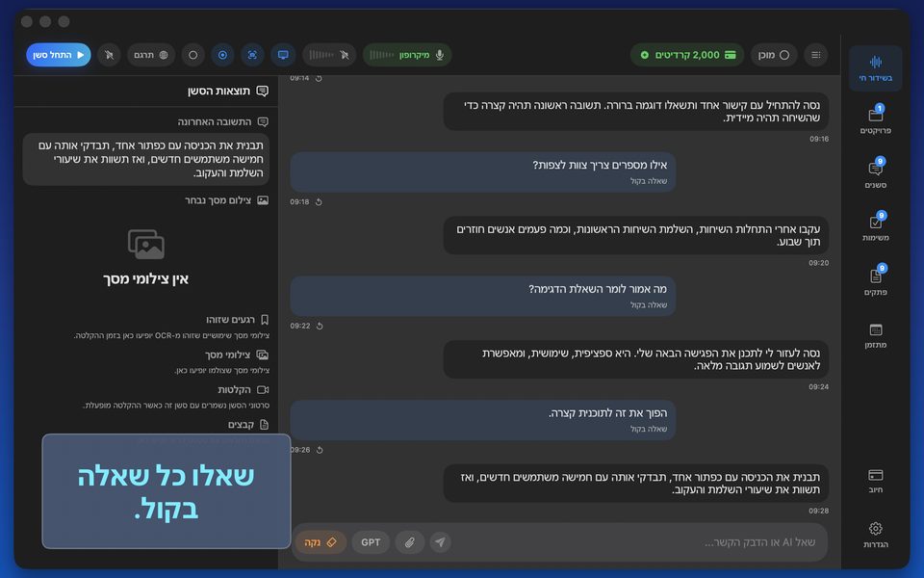Open the תרגם translate option
The width and height of the screenshot is (924, 578).
pos(151,55)
